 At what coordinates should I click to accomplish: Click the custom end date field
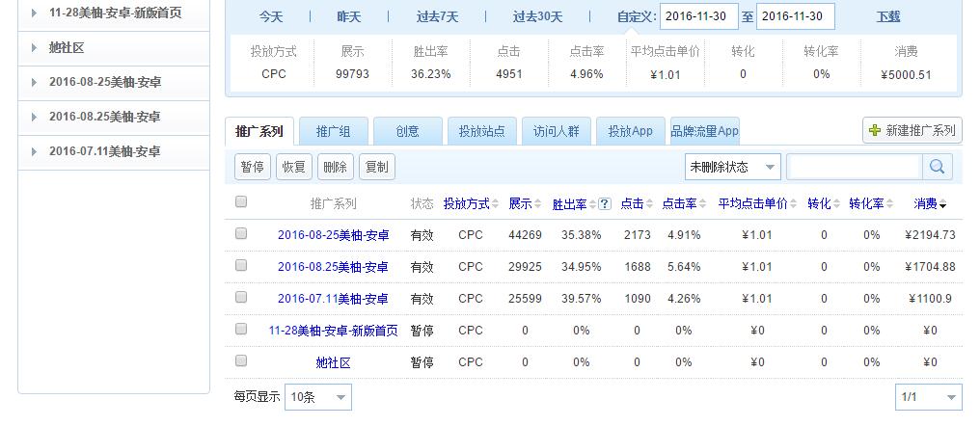795,16
